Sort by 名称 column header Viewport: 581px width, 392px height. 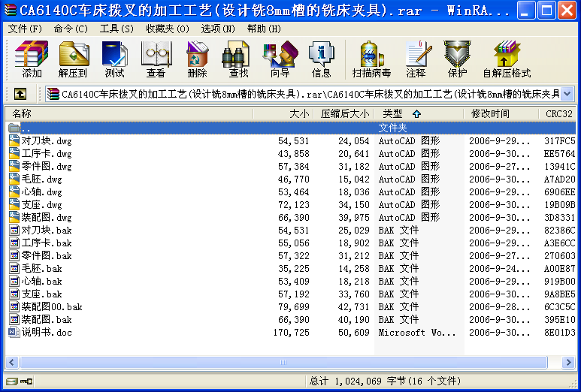pos(129,113)
